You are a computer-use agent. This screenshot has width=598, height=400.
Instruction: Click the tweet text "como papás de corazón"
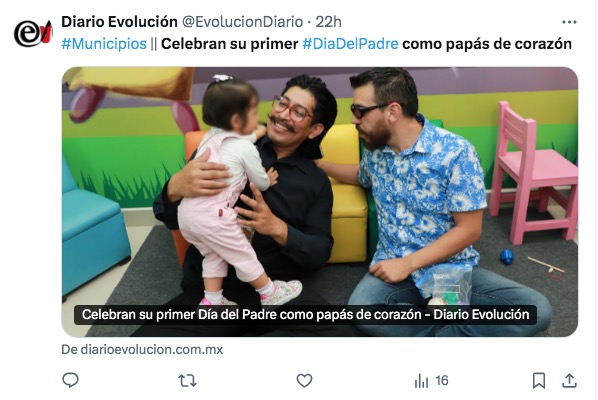click(x=487, y=44)
